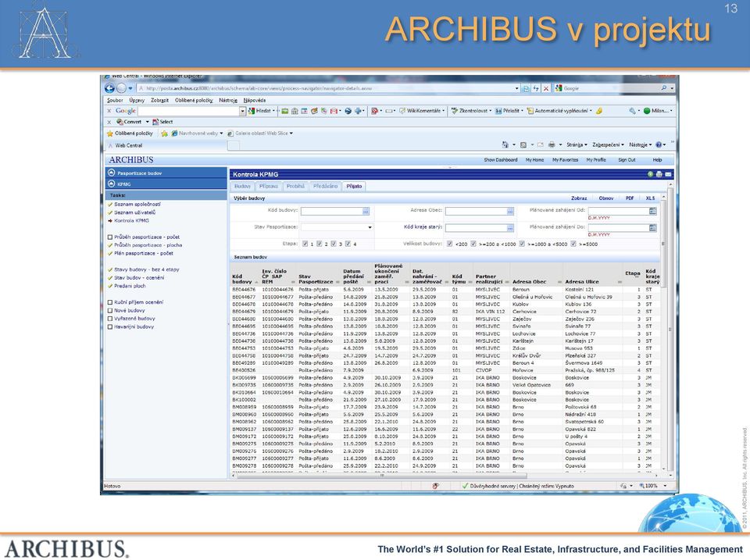
Task: Open the Nápověda menu
Action: 255,101
